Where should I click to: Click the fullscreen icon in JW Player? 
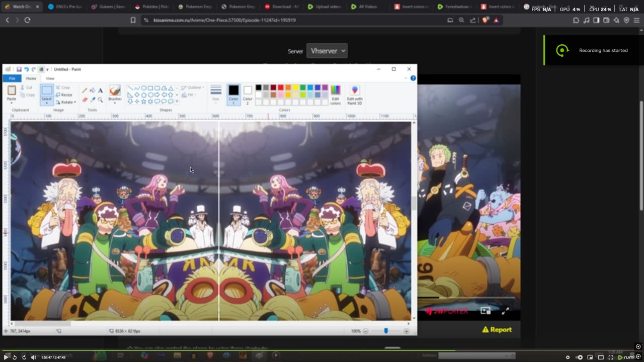click(x=506, y=311)
